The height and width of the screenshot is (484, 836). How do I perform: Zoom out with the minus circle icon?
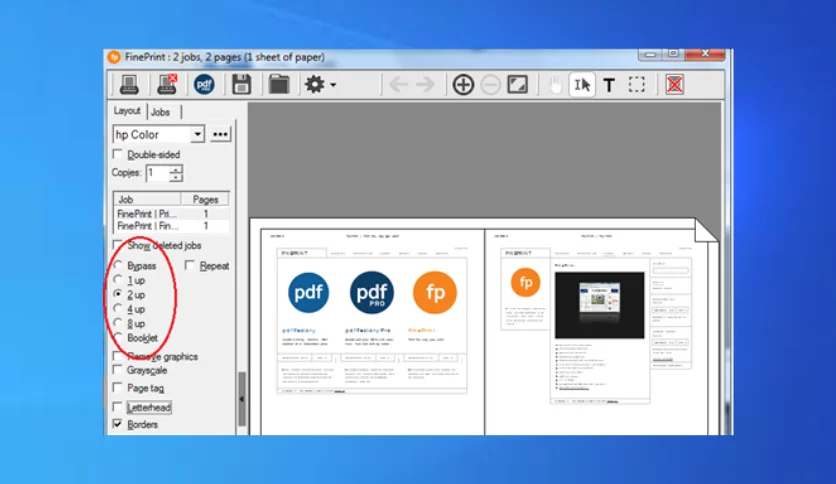click(491, 84)
